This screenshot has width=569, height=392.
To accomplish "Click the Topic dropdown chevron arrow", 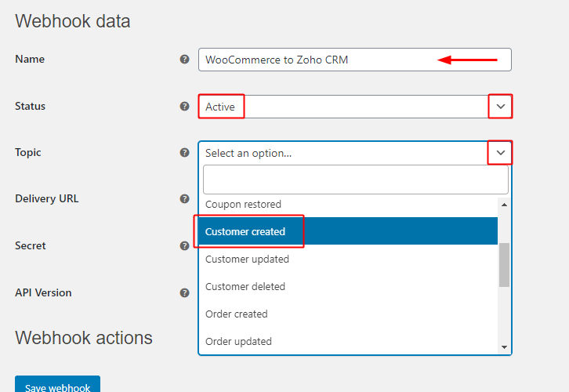I will pyautogui.click(x=500, y=152).
